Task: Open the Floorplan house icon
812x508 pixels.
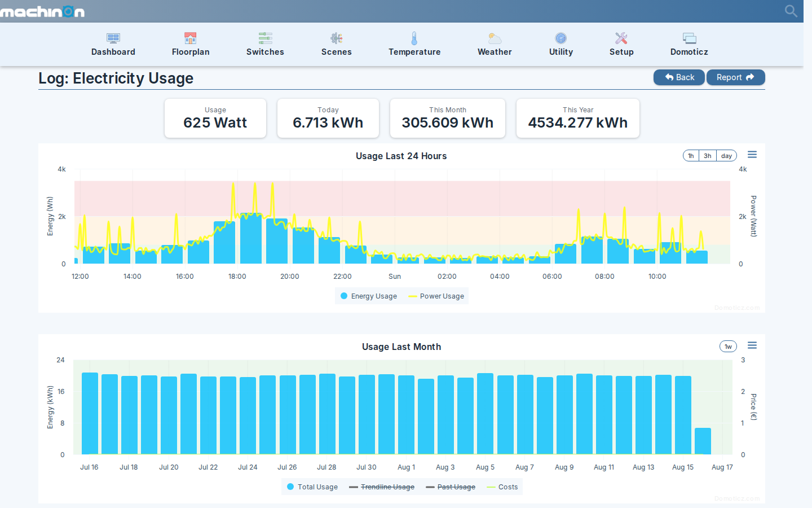Action: (191, 38)
